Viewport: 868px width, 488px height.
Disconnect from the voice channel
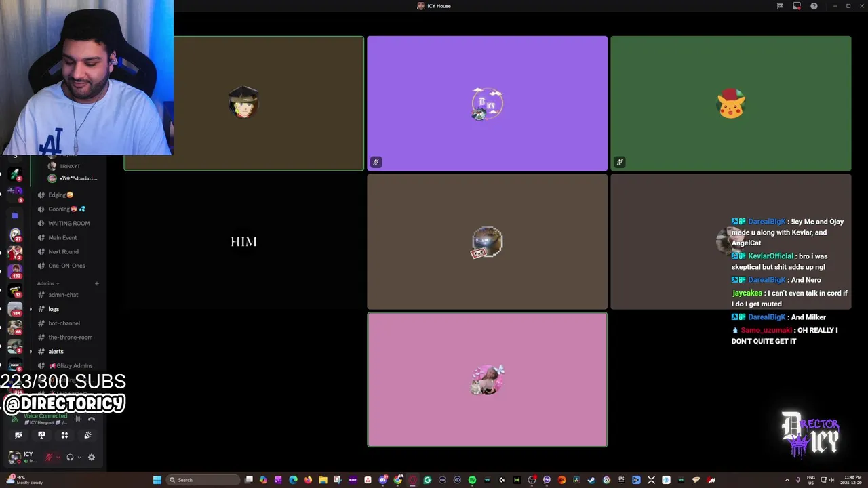tap(92, 419)
